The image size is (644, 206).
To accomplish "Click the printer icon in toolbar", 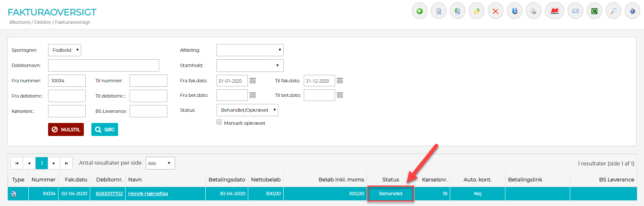I will point(533,11).
